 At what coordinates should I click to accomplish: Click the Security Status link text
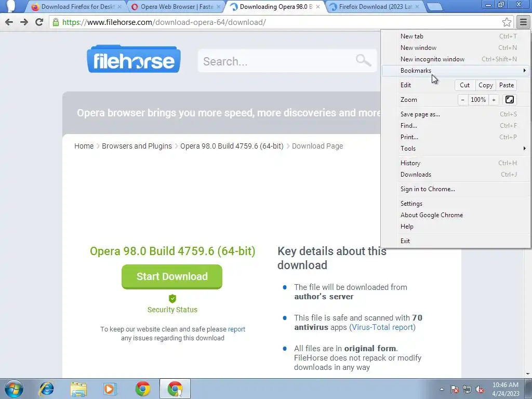click(172, 310)
